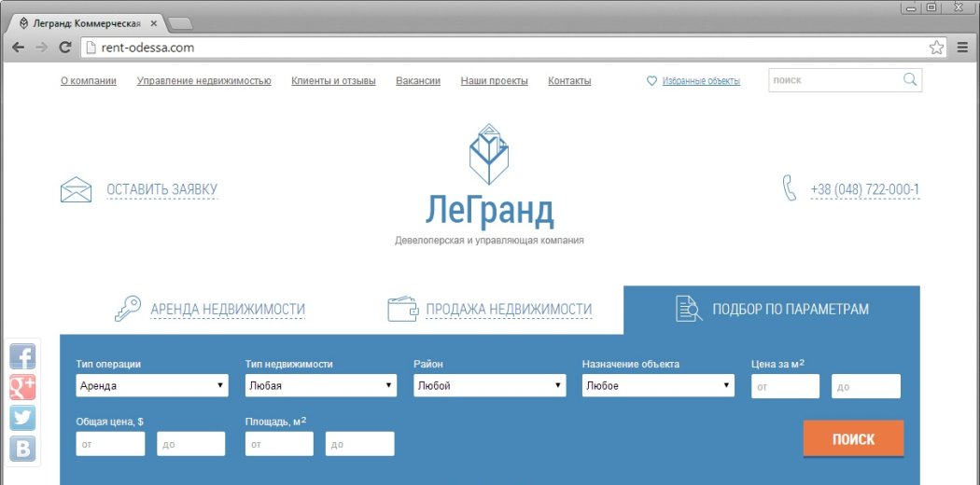Switch to Продажа недвижимости tab
The height and width of the screenshot is (485, 980).
pos(508,310)
